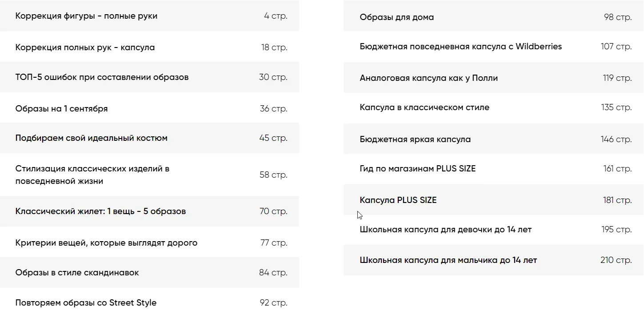The image size is (644, 322).
Task: Select 'ТОП-5 ошибок при составлении образов'
Action: (102, 77)
